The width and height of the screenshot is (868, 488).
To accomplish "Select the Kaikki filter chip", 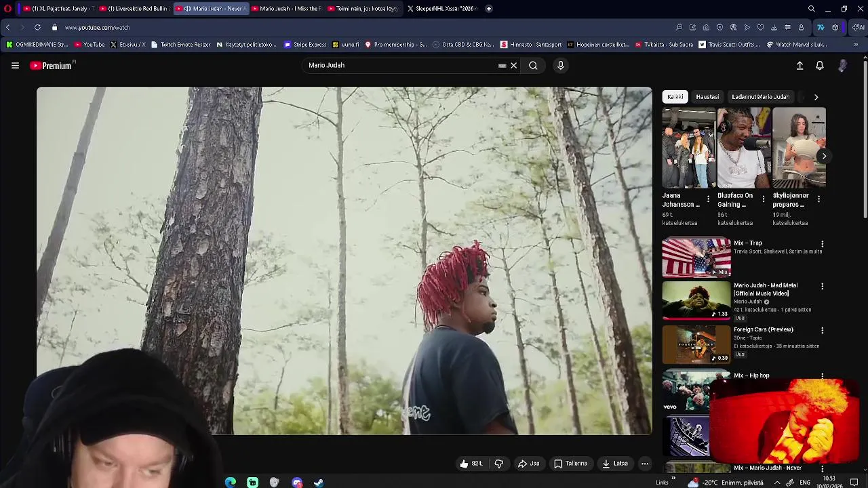I will pos(675,97).
